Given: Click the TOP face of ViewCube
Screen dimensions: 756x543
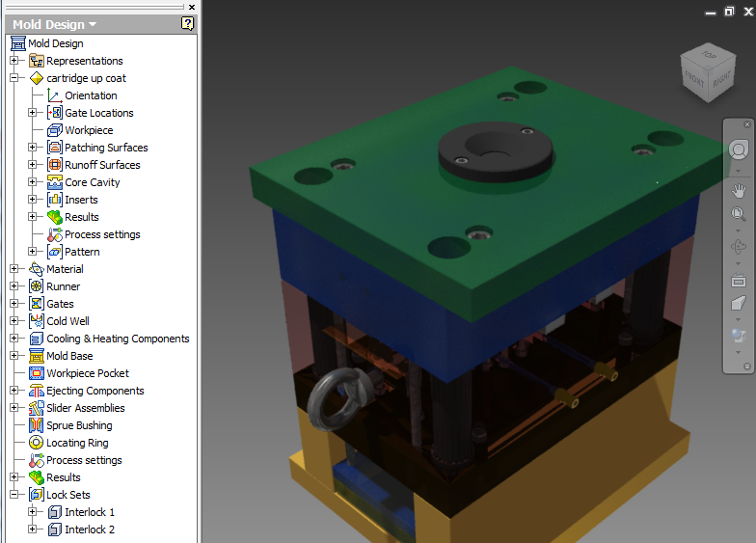Looking at the screenshot, I should (708, 56).
